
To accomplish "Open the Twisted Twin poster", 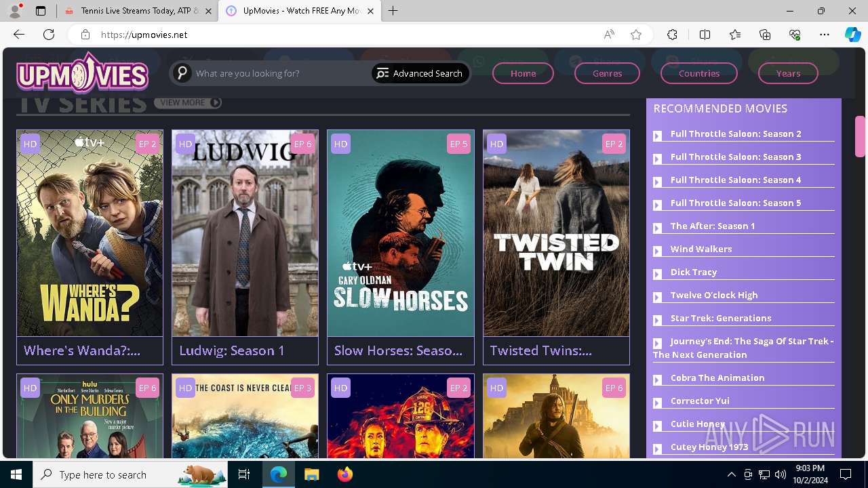I will tap(556, 233).
